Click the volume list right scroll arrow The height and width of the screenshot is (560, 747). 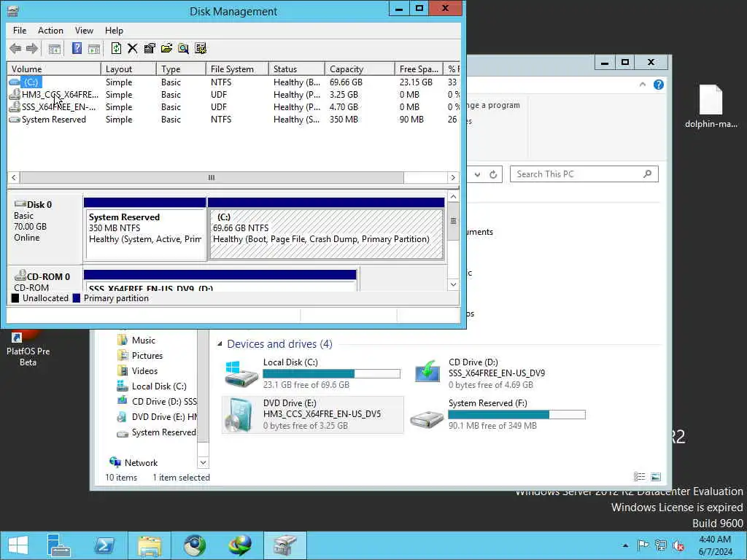[452, 178]
